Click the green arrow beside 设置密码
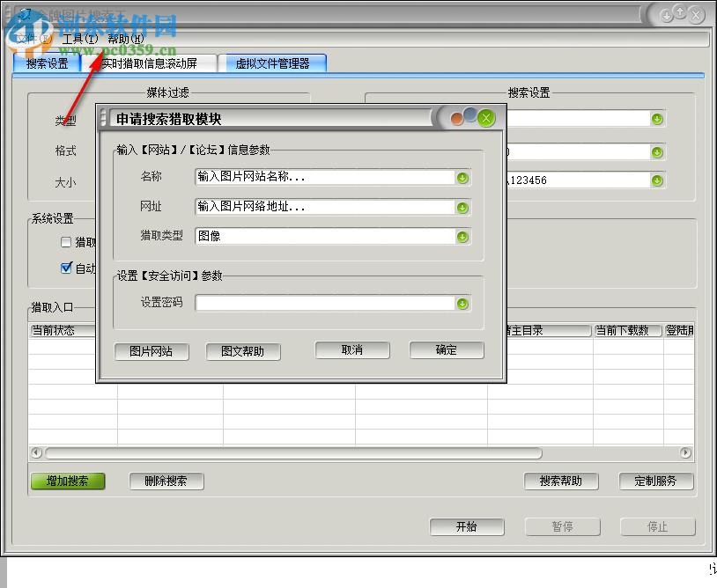The height and width of the screenshot is (588, 717). pyautogui.click(x=462, y=303)
